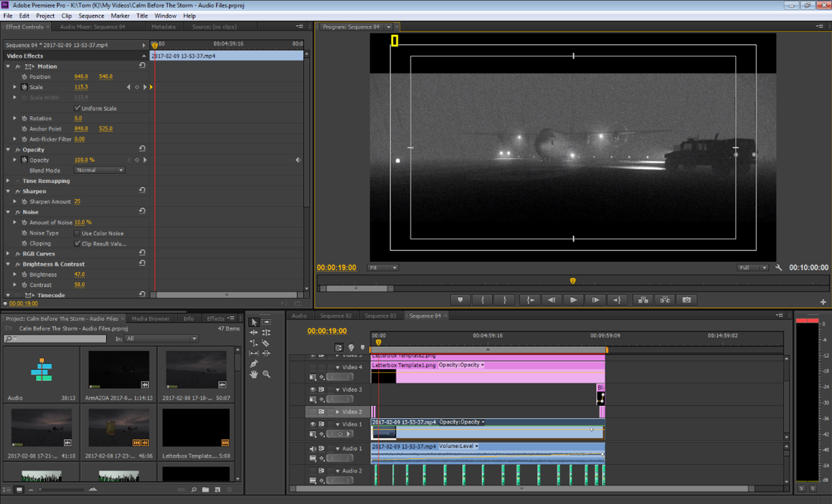Select the Pen tool in the tools panel

tap(253, 364)
